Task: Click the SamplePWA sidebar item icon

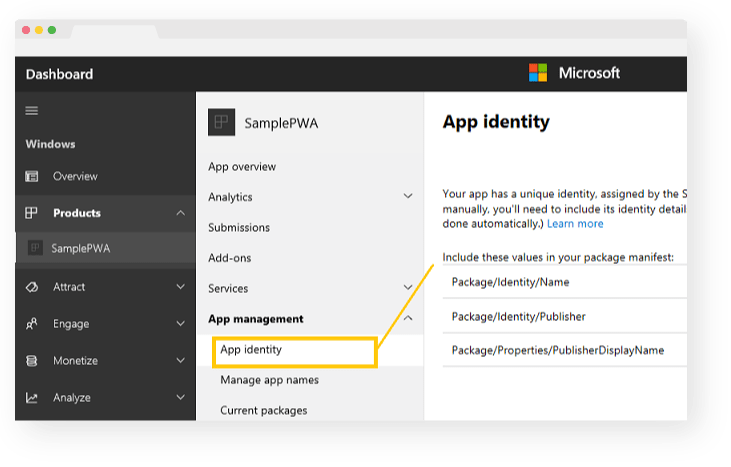Action: click(x=35, y=248)
